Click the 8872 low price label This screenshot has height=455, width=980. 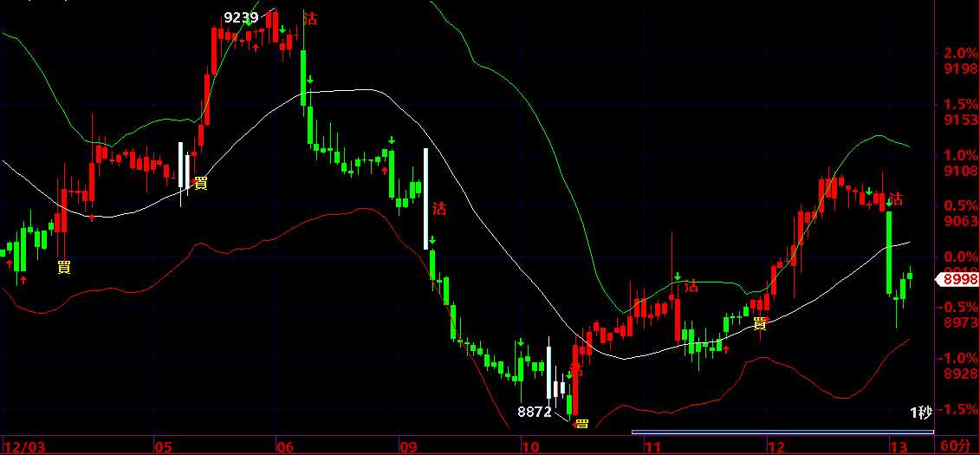[x=535, y=412]
